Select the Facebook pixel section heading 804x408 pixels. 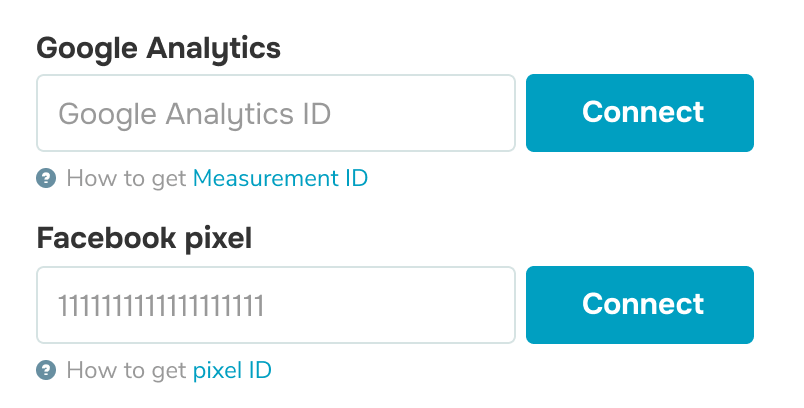point(144,239)
